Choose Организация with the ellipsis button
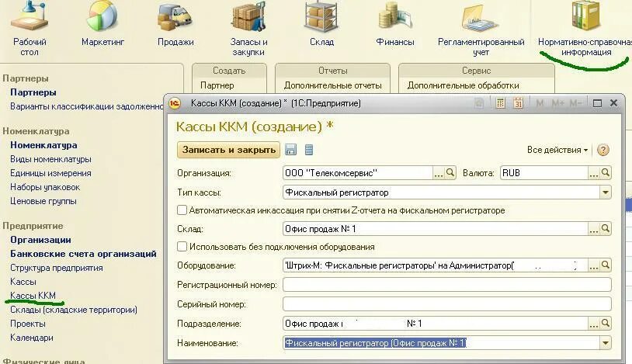 pyautogui.click(x=439, y=173)
